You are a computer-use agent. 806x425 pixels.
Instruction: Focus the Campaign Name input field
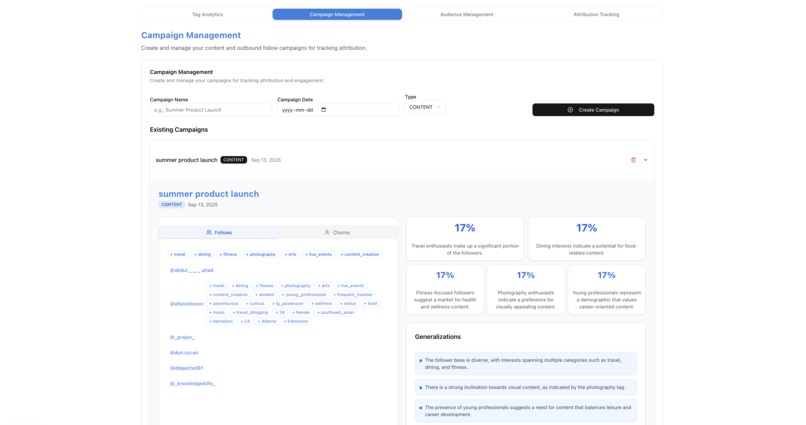tap(210, 110)
